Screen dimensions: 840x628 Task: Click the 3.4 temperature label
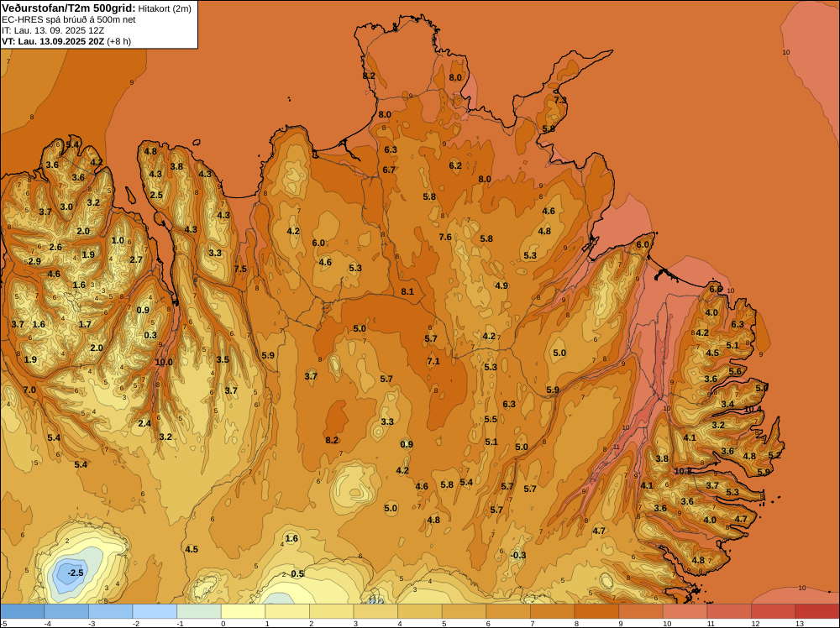pyautogui.click(x=727, y=404)
